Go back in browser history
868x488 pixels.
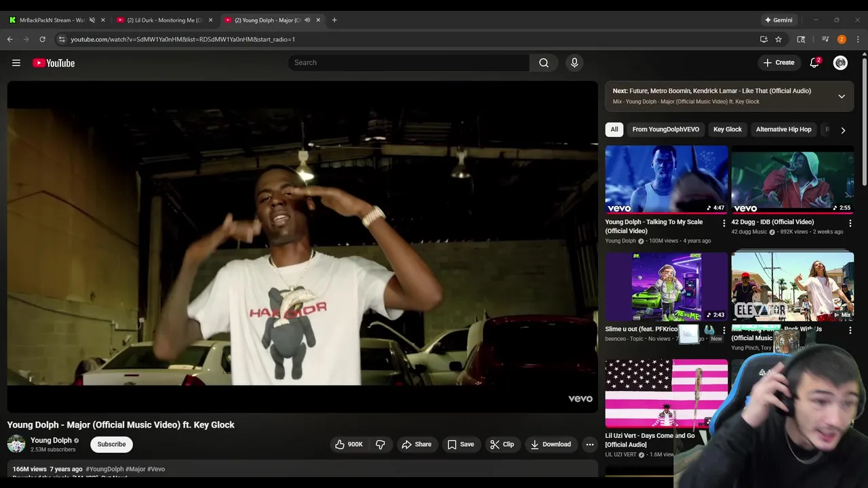(10, 39)
